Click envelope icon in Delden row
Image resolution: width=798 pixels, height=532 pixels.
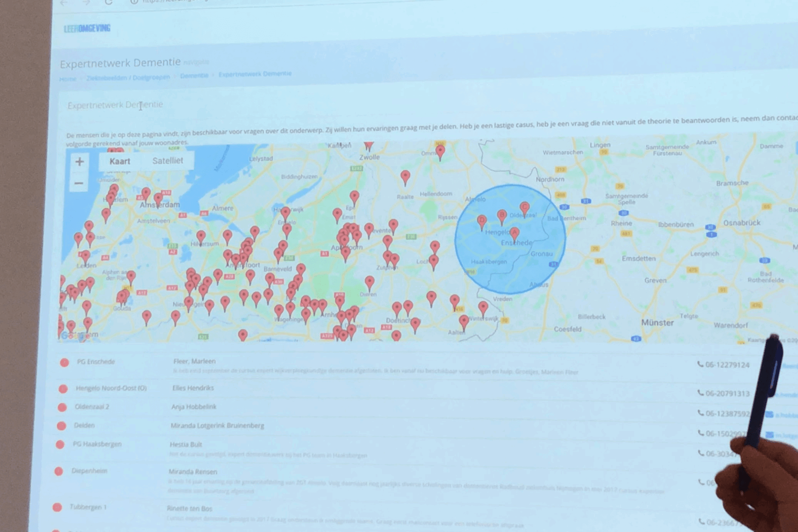(x=770, y=435)
